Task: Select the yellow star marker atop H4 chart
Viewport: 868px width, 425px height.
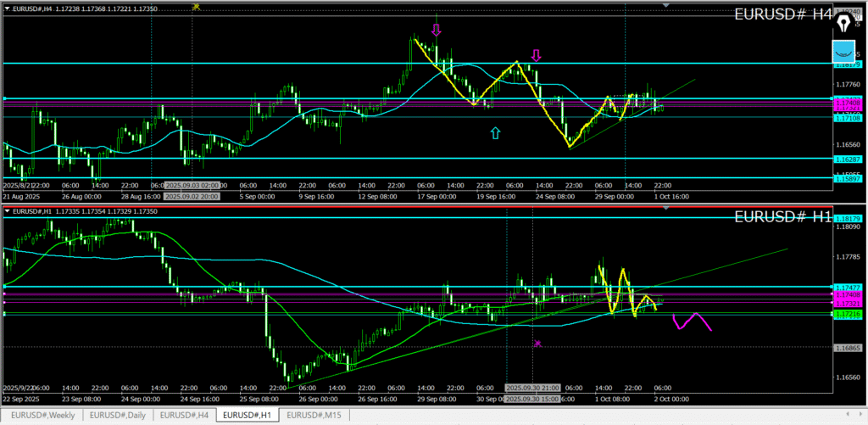Action: coord(196,6)
